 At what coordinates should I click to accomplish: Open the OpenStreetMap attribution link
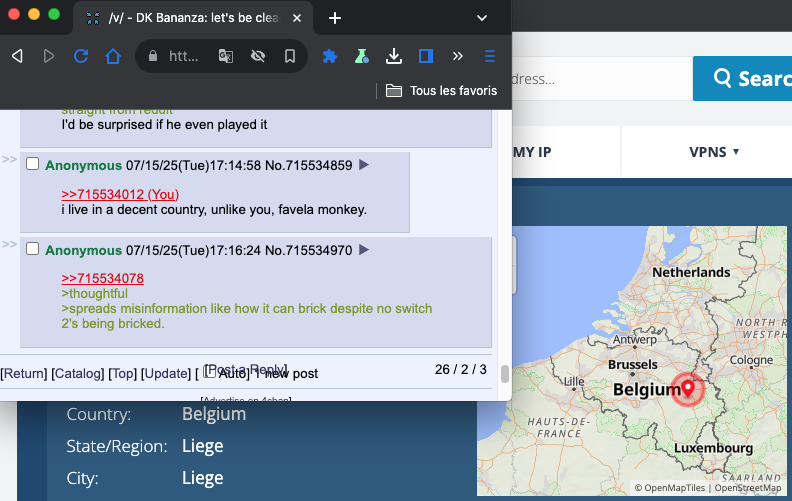pyautogui.click(x=748, y=488)
